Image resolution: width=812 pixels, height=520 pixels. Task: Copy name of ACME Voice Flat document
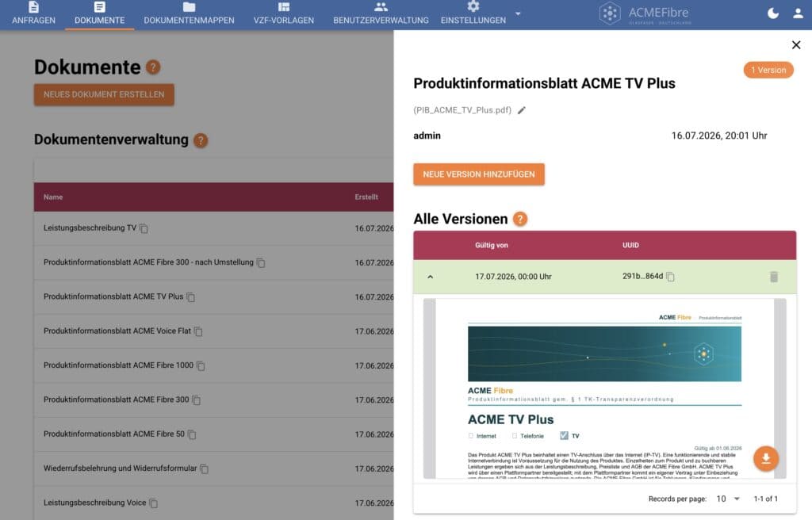[x=197, y=331]
